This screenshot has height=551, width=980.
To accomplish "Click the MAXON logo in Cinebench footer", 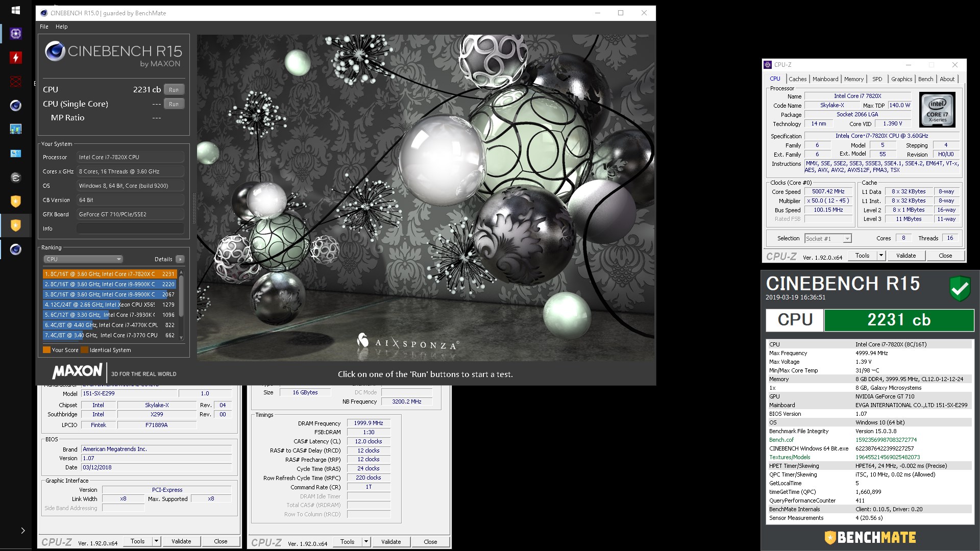I will coord(77,371).
